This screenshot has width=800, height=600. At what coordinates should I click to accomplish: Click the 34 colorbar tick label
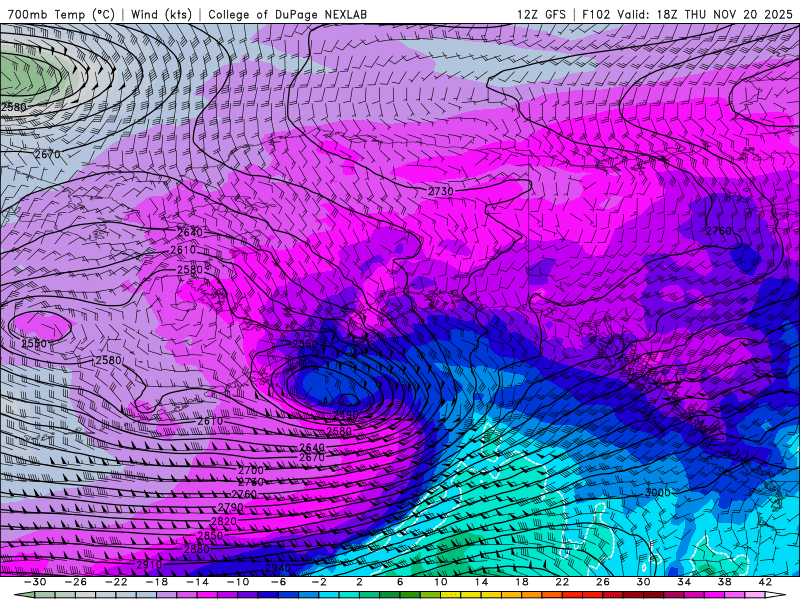(x=684, y=582)
